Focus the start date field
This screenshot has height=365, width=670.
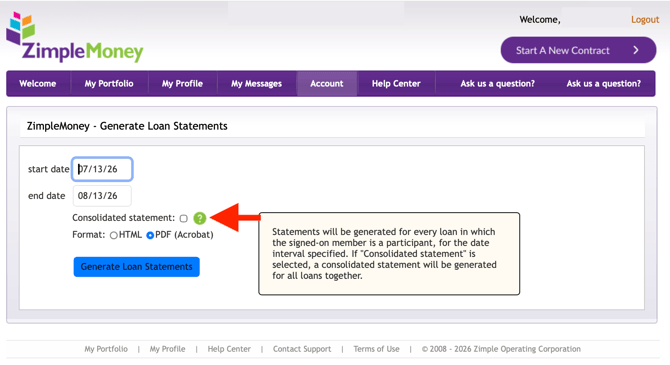[102, 169]
